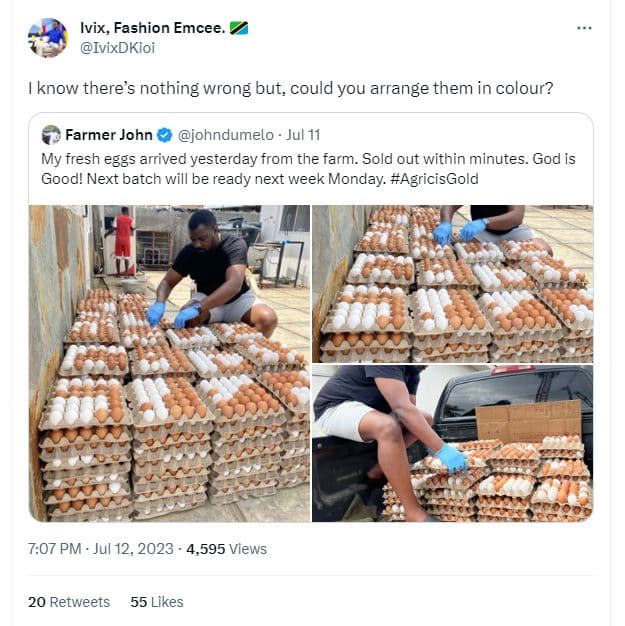Open the bottom-right pickup truck photo

(452, 443)
